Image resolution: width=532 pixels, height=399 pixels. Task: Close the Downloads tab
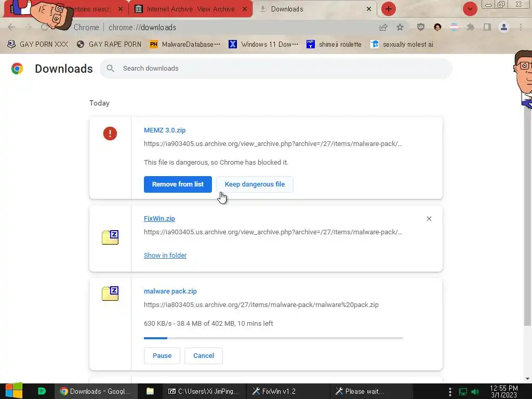coord(369,9)
